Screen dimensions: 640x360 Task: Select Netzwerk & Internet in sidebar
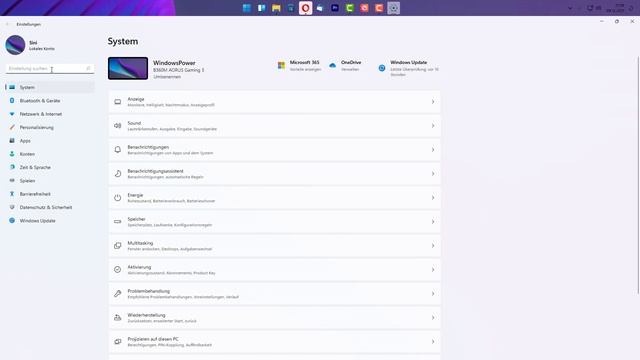coord(50,114)
